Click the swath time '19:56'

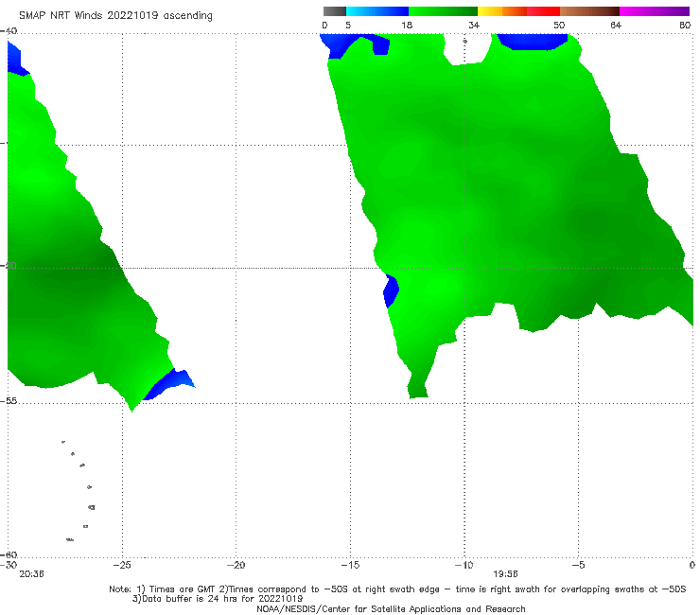click(505, 574)
